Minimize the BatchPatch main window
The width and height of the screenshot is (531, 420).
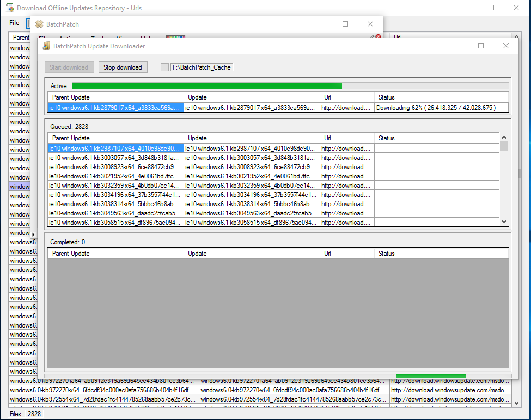(321, 24)
